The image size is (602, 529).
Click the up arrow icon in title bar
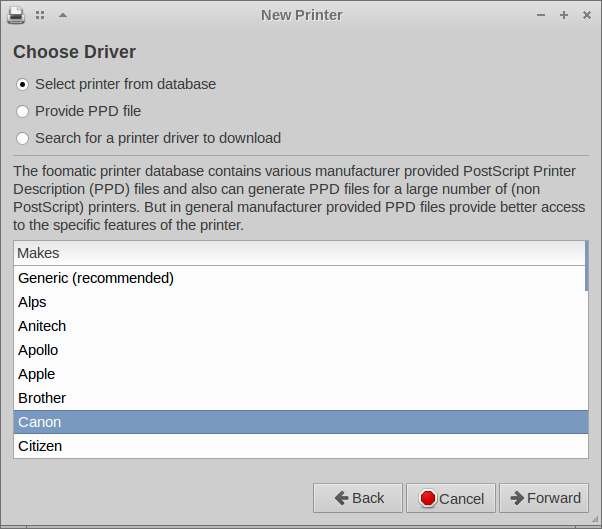63,15
